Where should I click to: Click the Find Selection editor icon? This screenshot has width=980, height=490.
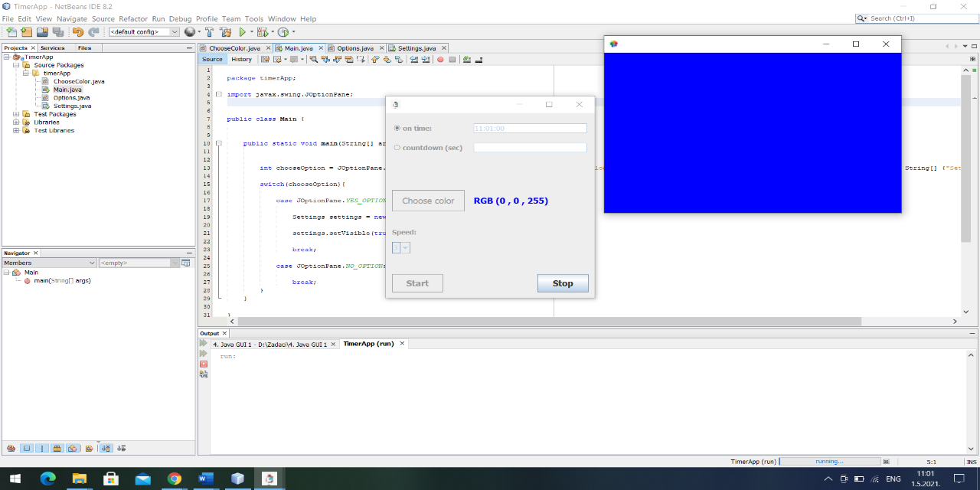click(x=313, y=59)
